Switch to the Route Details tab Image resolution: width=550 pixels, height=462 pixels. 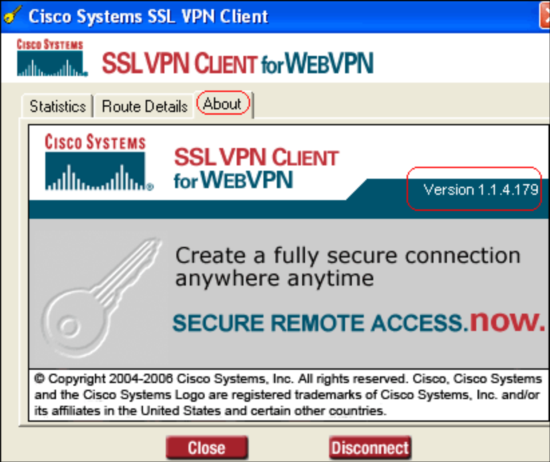[x=145, y=106]
